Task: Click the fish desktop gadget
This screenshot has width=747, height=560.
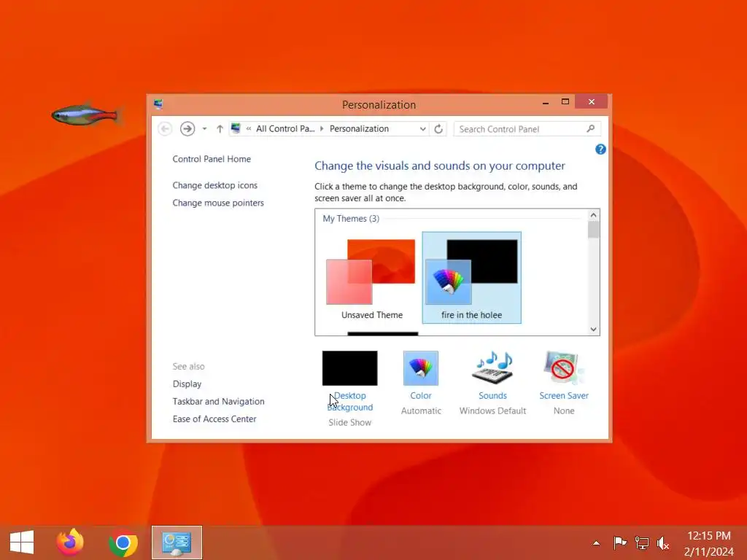Action: coord(86,114)
